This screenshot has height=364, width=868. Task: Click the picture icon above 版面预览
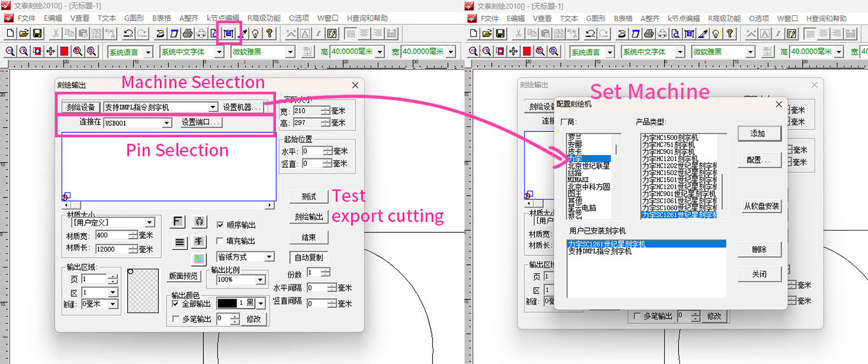click(199, 259)
